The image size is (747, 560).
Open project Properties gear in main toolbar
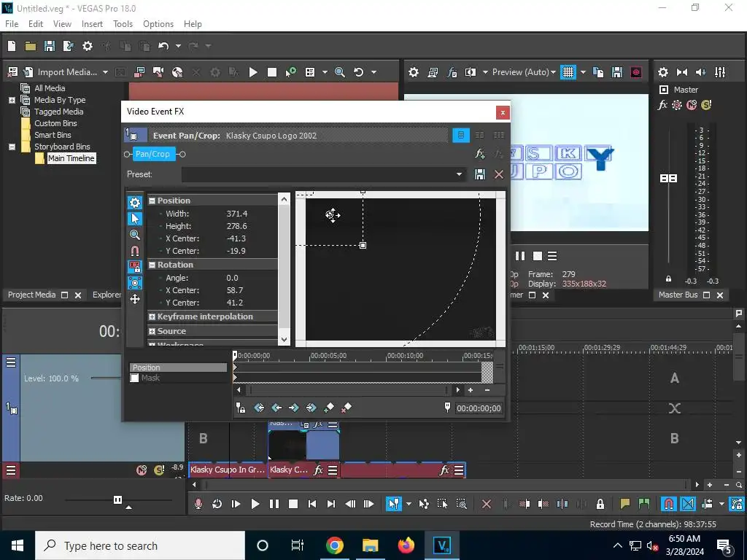pyautogui.click(x=88, y=46)
